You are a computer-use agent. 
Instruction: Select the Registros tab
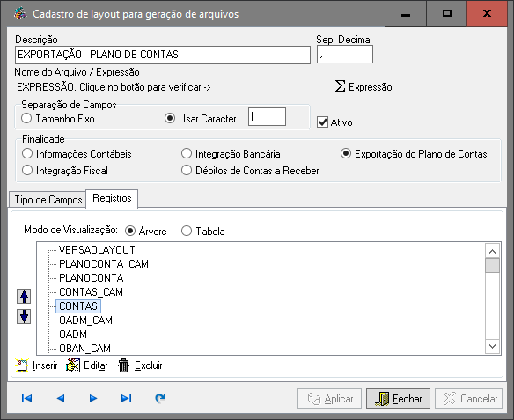click(112, 198)
